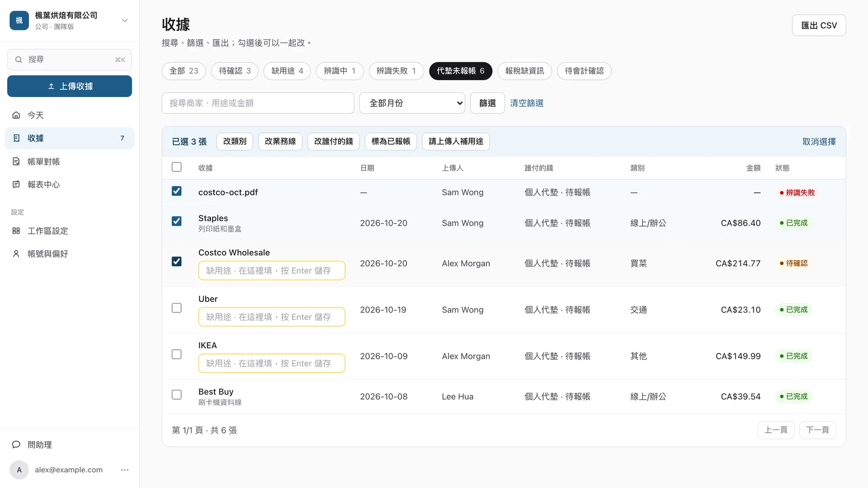This screenshot has height=488, width=868.
Task: Click the document icon beside 帳單對帳
Action: (16, 162)
